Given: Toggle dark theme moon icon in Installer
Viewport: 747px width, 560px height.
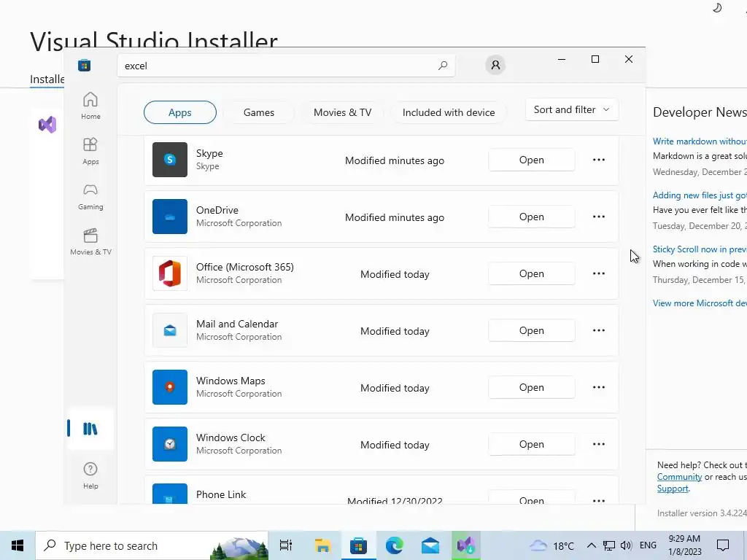Looking at the screenshot, I should pos(717,7).
